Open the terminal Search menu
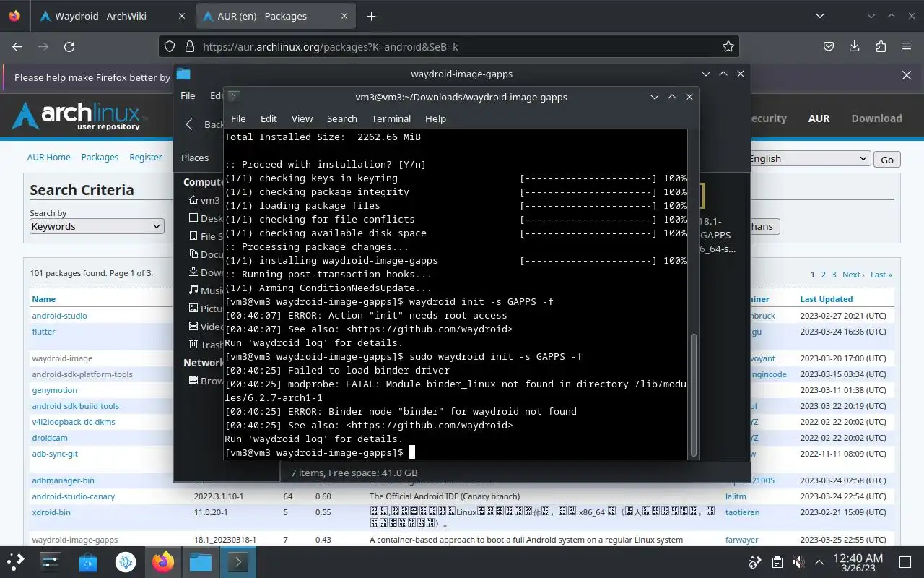This screenshot has height=578, width=924. tap(342, 118)
